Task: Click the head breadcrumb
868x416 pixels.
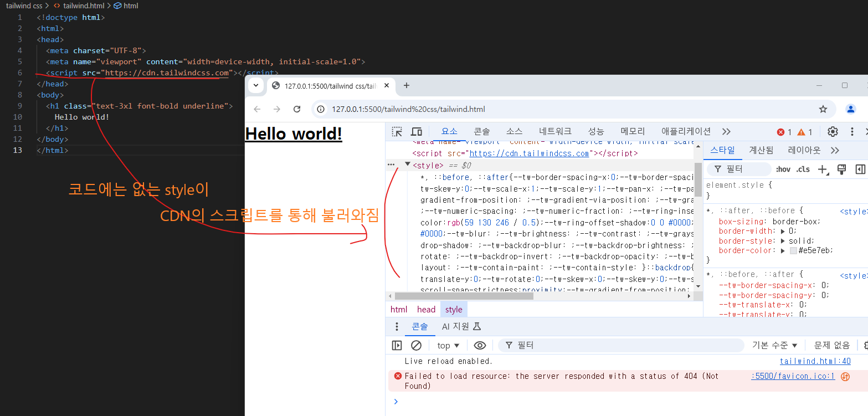Action: 426,310
